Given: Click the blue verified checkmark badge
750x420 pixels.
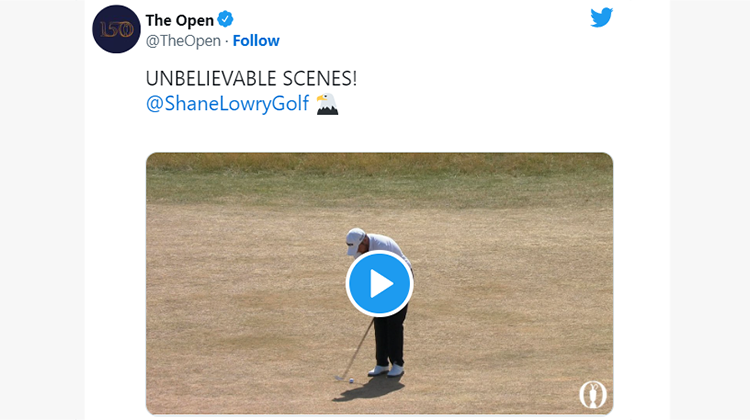Looking at the screenshot, I should coord(225,20).
